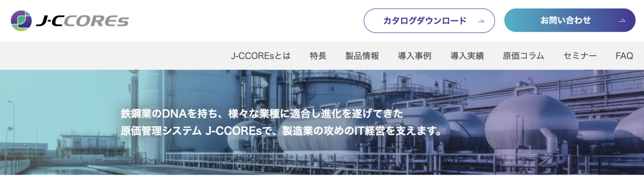Viewport: 644px width, 188px height.
Task: Click the arrow icon in カタログダウンロード button
Action: pyautogui.click(x=481, y=21)
